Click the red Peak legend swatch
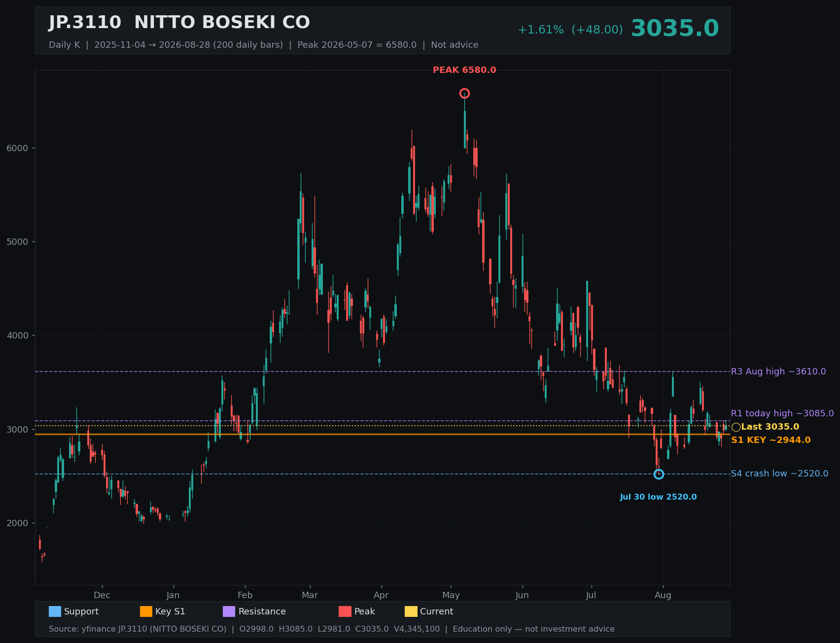840x643 pixels. point(345,611)
